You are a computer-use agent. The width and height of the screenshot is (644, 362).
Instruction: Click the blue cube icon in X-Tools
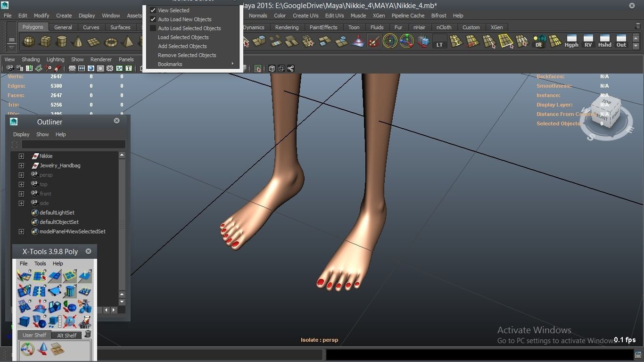pyautogui.click(x=24, y=321)
